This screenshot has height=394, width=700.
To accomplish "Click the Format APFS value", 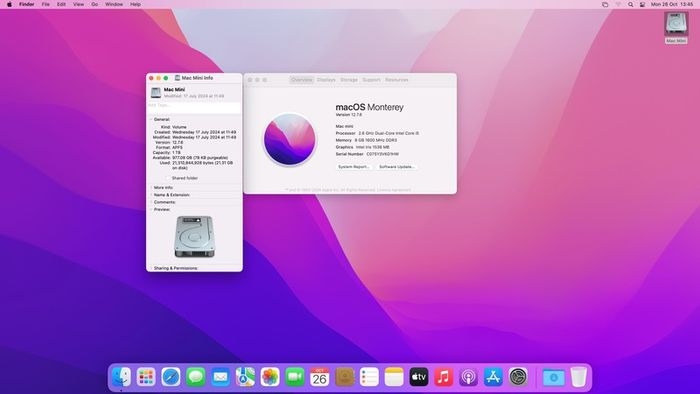I will coord(177,147).
